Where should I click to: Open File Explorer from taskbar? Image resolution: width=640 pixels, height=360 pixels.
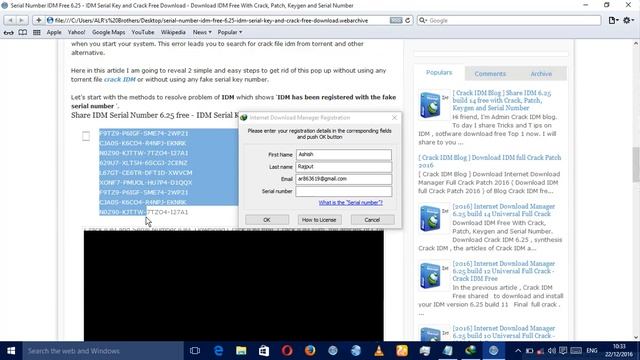click(241, 351)
